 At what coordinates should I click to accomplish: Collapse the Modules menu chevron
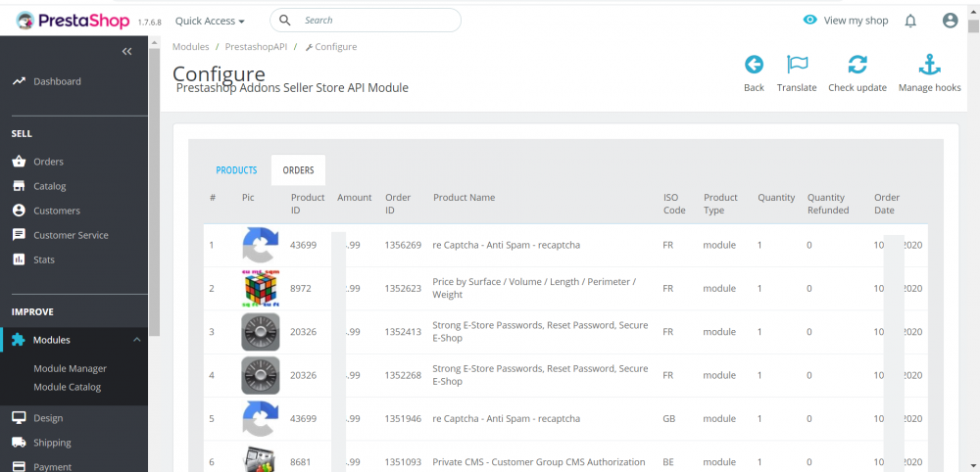click(x=137, y=340)
